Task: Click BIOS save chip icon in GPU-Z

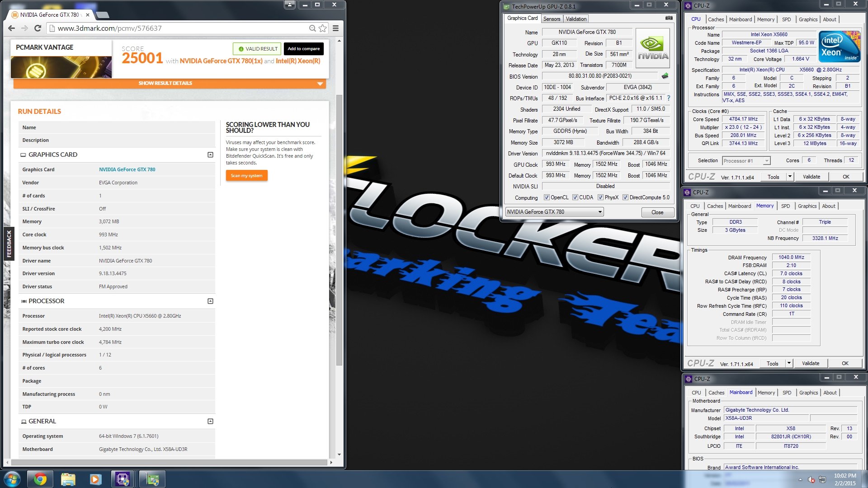Action: tap(665, 76)
